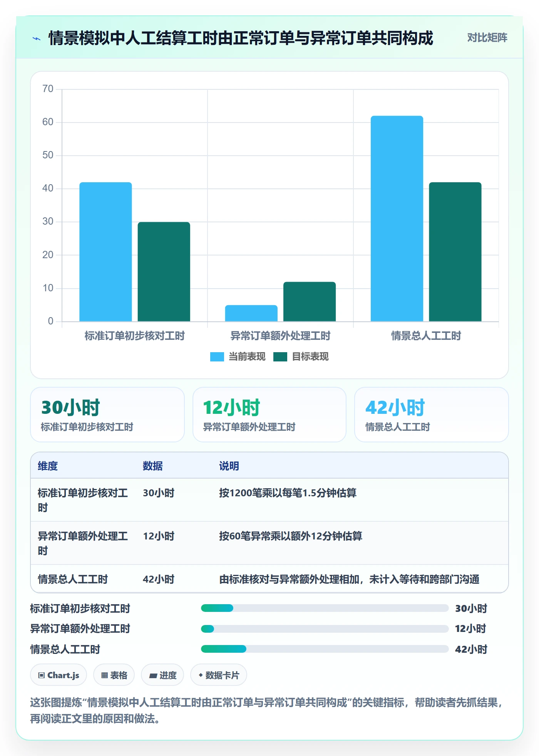Click the y-axis value 70
Image resolution: width=539 pixels, height=756 pixels.
48,89
